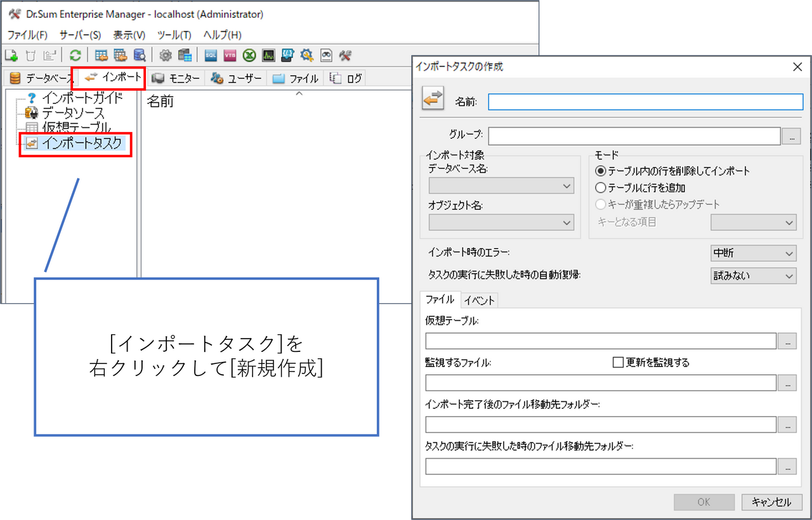Click the タスクの実行に失敗した時のファイル移動先フォルダー input field
This screenshot has height=520, width=812.
[601, 467]
